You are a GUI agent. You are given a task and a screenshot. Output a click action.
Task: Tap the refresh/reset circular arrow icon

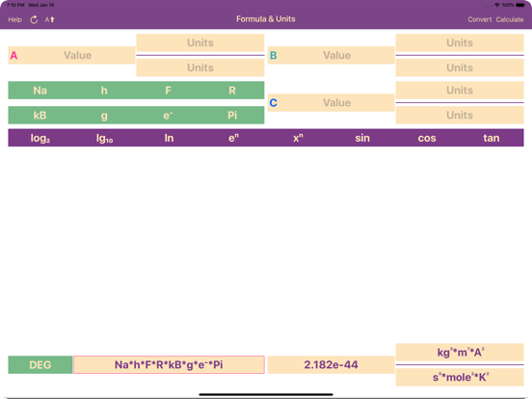pos(34,19)
